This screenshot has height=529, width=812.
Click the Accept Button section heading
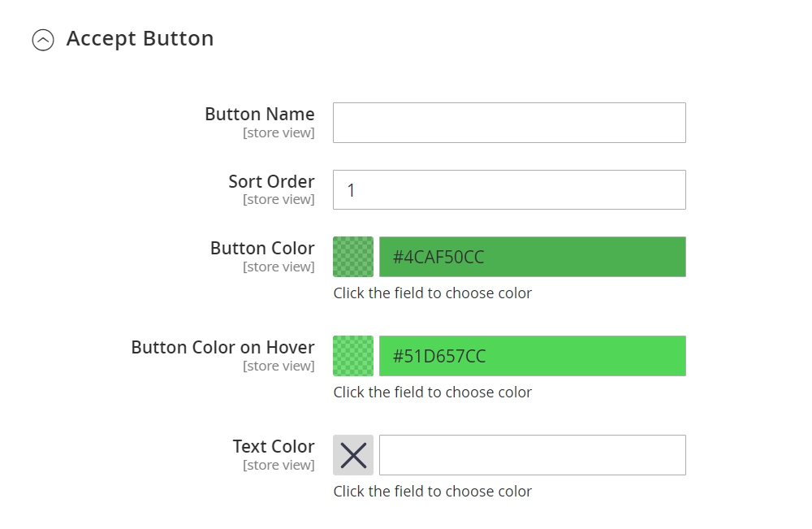coord(140,38)
